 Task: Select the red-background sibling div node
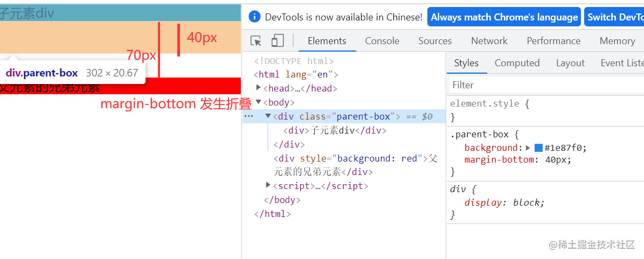pos(356,165)
